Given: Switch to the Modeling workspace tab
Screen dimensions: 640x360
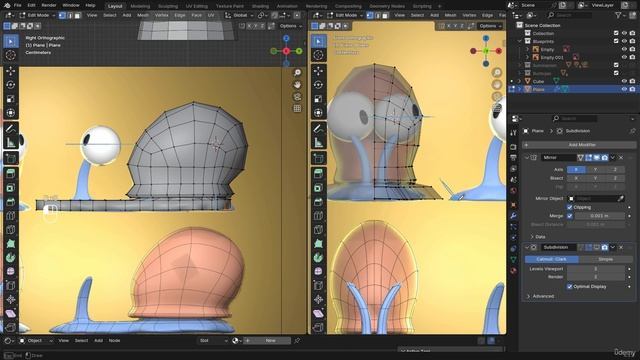Looking at the screenshot, I should 140,6.
